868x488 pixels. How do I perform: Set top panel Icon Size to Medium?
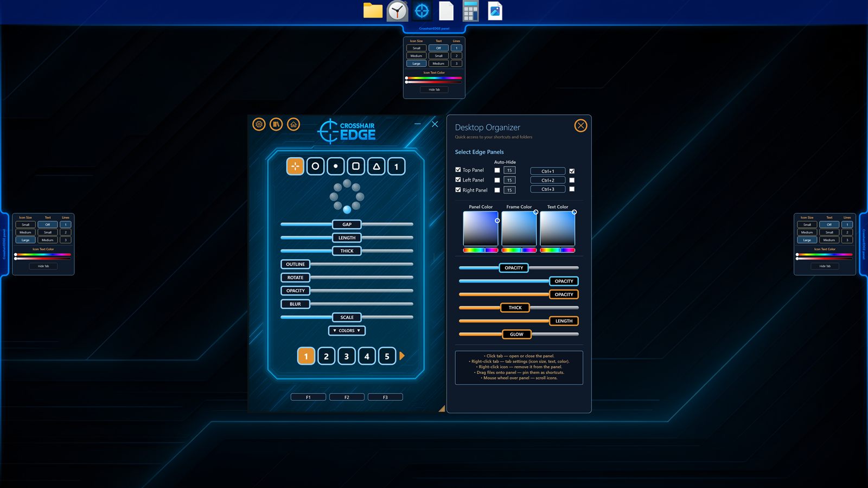[416, 56]
